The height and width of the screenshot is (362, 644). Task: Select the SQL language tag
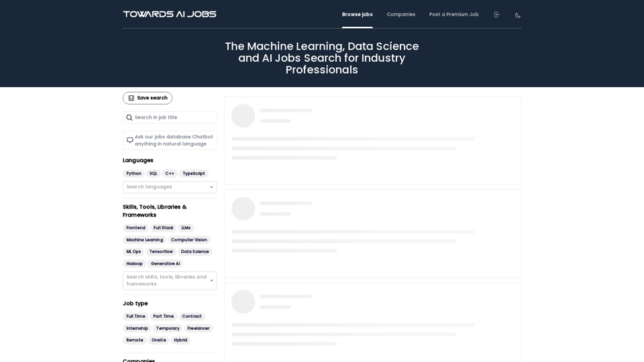pos(153,174)
